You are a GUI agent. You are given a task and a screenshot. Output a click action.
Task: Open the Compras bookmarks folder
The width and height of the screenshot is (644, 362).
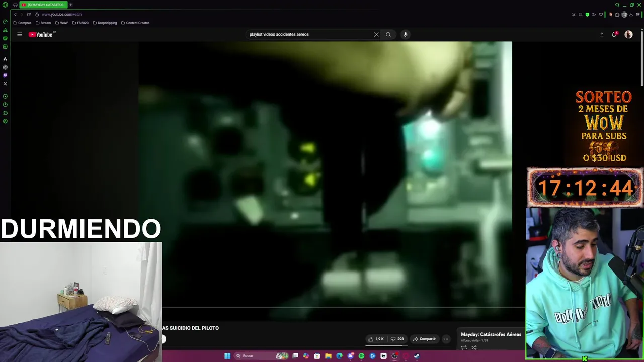click(x=22, y=23)
